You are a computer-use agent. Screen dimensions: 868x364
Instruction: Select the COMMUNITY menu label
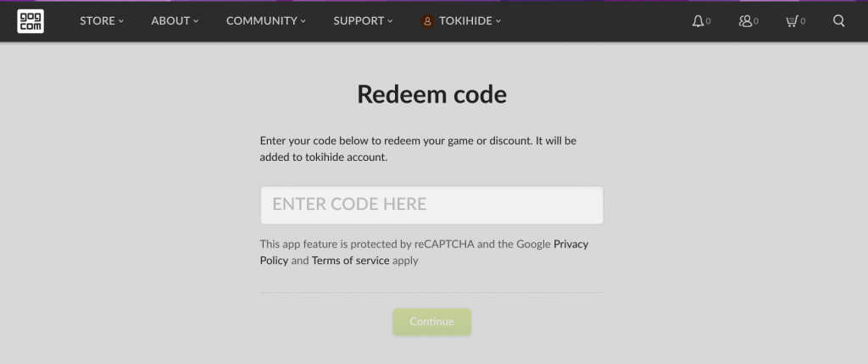tap(262, 21)
